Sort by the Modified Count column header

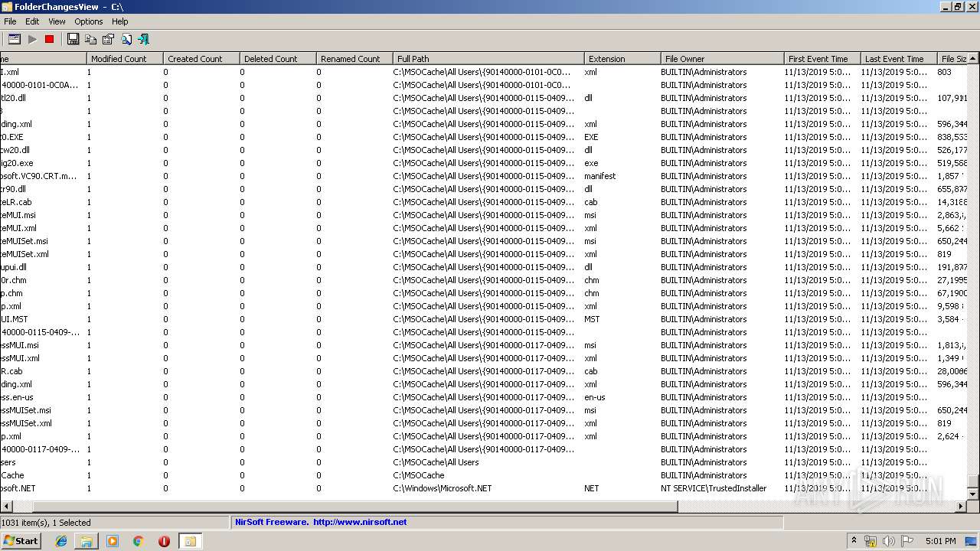click(x=125, y=59)
